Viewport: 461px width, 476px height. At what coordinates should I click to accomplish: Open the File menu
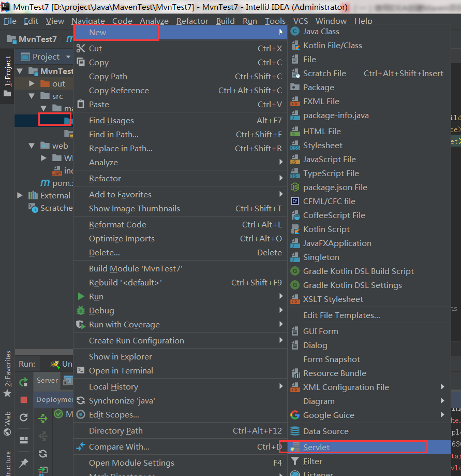click(10, 21)
